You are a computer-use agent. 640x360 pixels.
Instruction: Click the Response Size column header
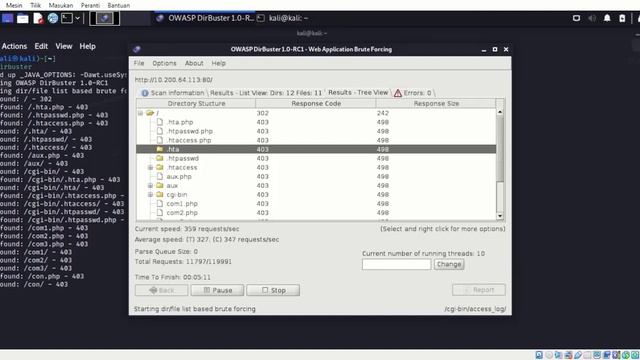pyautogui.click(x=436, y=103)
